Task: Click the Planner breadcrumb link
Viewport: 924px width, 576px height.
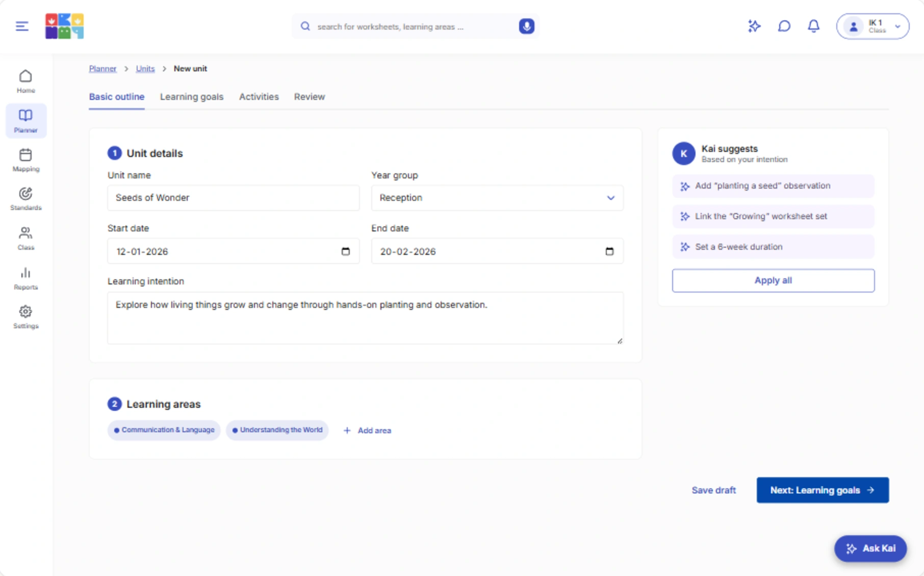Action: pyautogui.click(x=102, y=69)
